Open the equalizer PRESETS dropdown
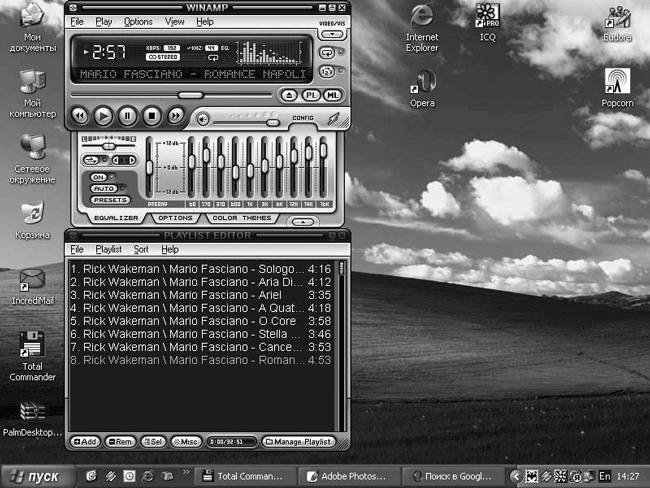Image resolution: width=650 pixels, height=488 pixels. [110, 200]
